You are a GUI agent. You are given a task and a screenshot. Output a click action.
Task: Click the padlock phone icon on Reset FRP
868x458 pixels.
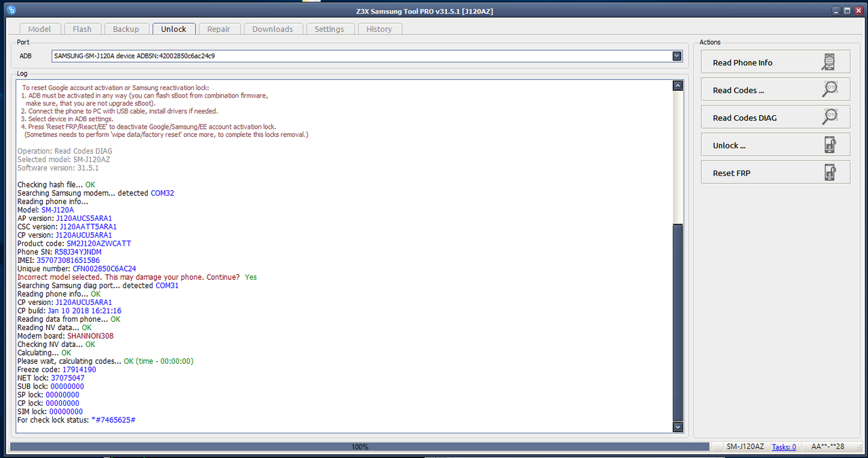pyautogui.click(x=829, y=173)
